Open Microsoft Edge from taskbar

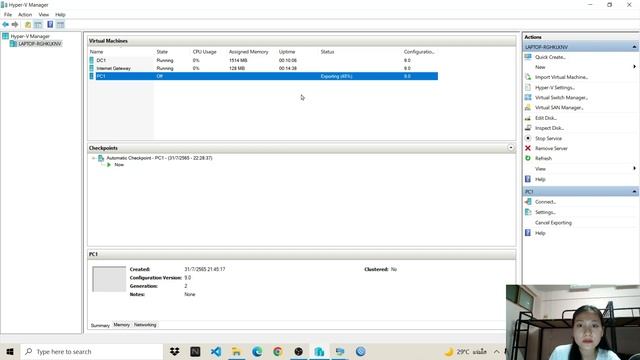(x=257, y=351)
